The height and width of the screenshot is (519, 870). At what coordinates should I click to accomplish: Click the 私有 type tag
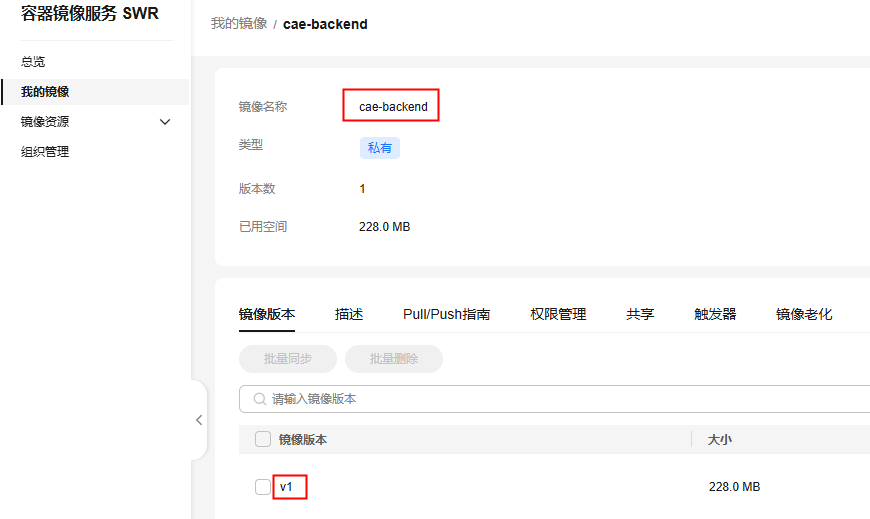(x=380, y=148)
